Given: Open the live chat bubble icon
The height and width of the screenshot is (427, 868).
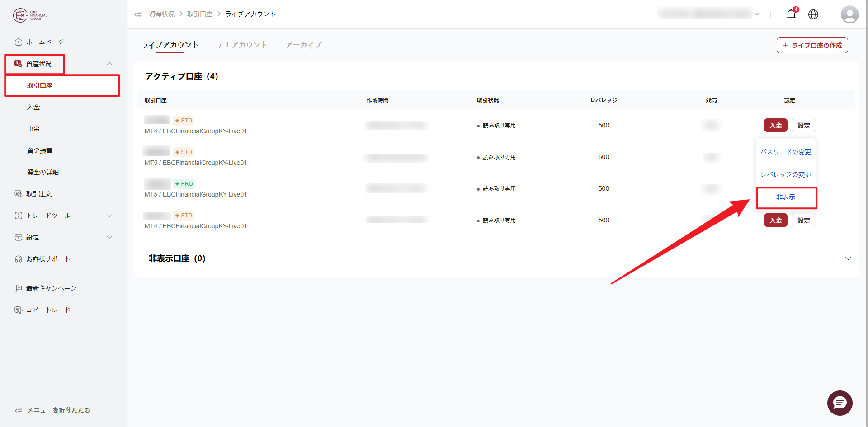Looking at the screenshot, I should [x=840, y=403].
